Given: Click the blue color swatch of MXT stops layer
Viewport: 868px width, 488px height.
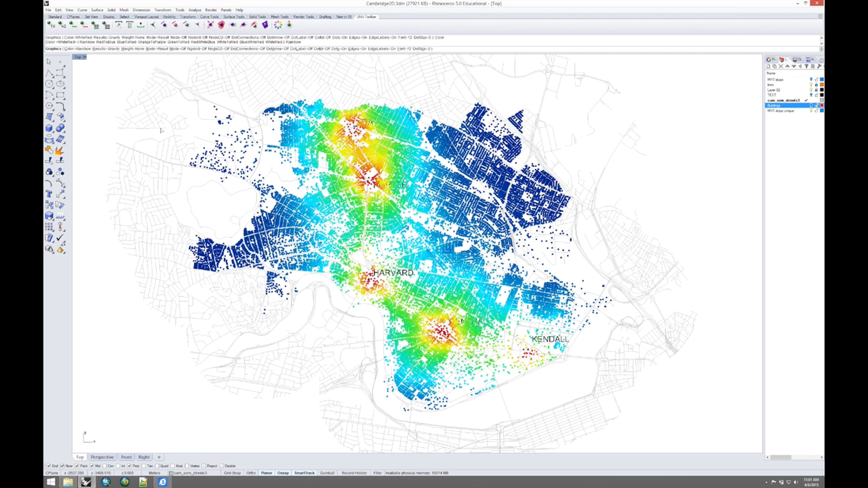Looking at the screenshot, I should tap(822, 79).
